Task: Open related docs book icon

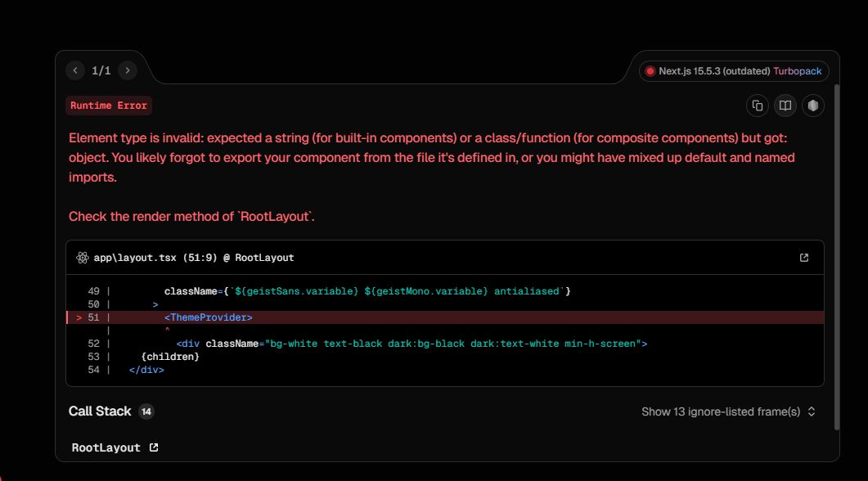Action: 785,106
